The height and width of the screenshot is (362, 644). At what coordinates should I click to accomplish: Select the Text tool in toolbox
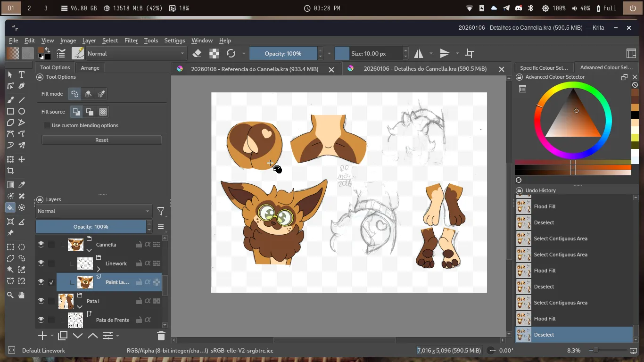coord(22,74)
